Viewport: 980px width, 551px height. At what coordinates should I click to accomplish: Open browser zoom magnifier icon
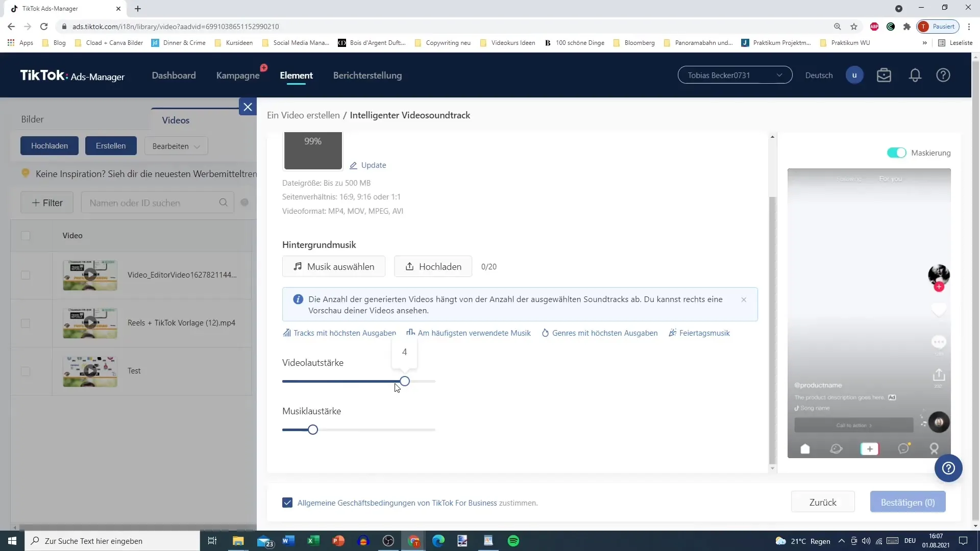838,27
